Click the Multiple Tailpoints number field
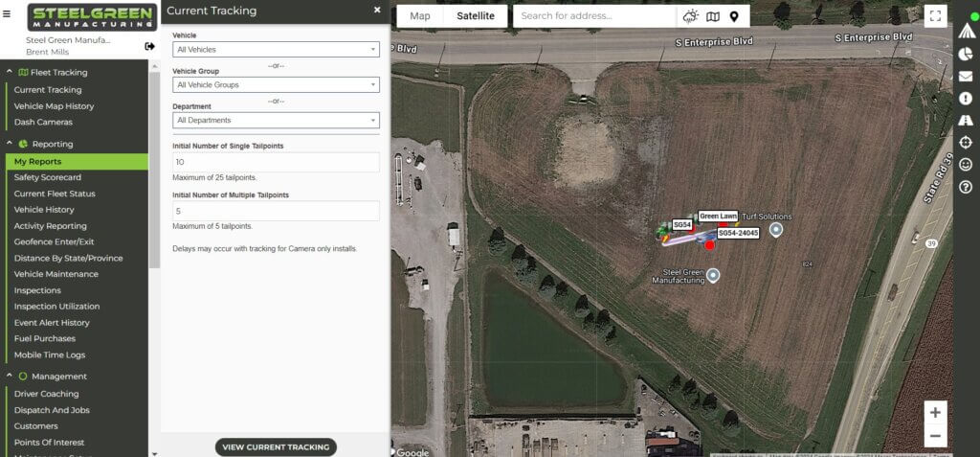The width and height of the screenshot is (980, 457). (x=276, y=211)
